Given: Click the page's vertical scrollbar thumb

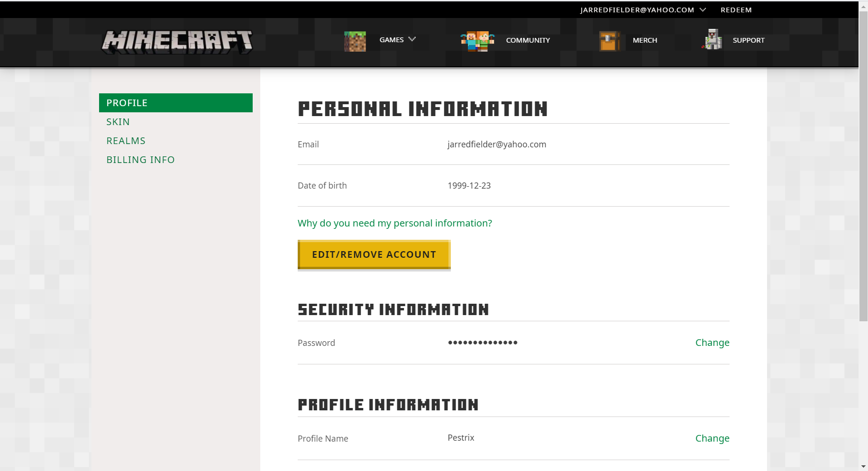Looking at the screenshot, I should pos(863,166).
